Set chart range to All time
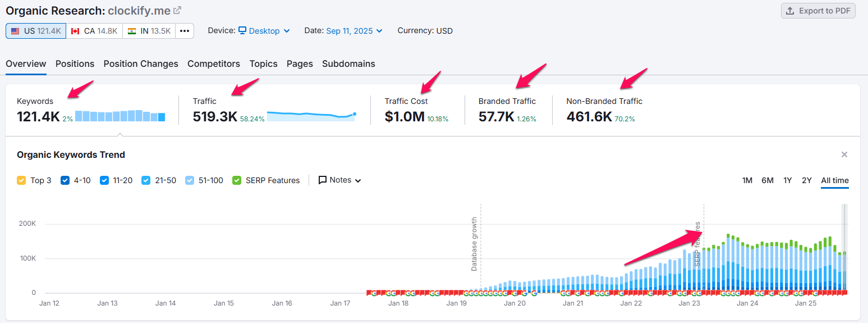 835,180
